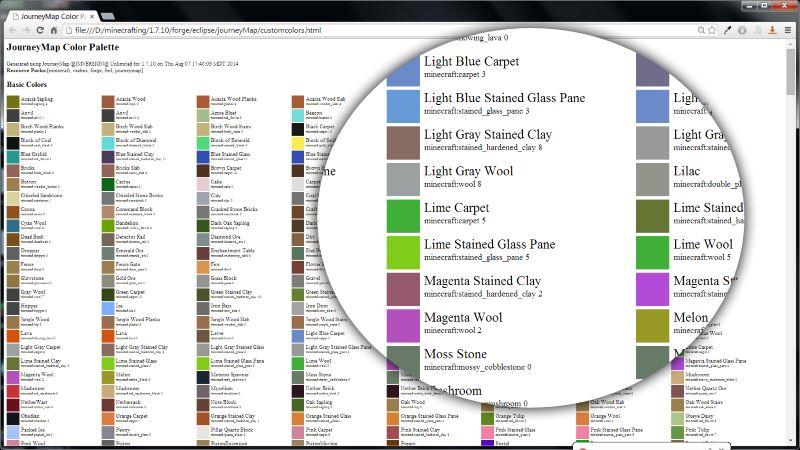
Task: Click the Acacia Sapling color swatch
Action: pyautogui.click(x=13, y=101)
